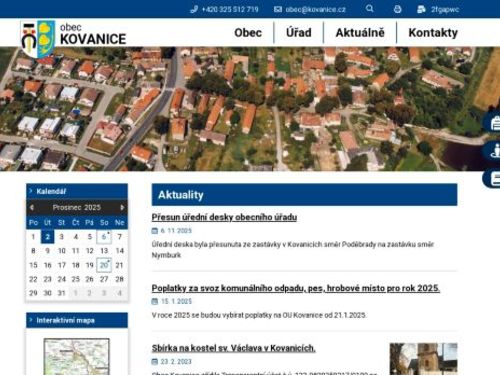
Task: Select day 6 with event in calendar
Action: click(x=104, y=237)
